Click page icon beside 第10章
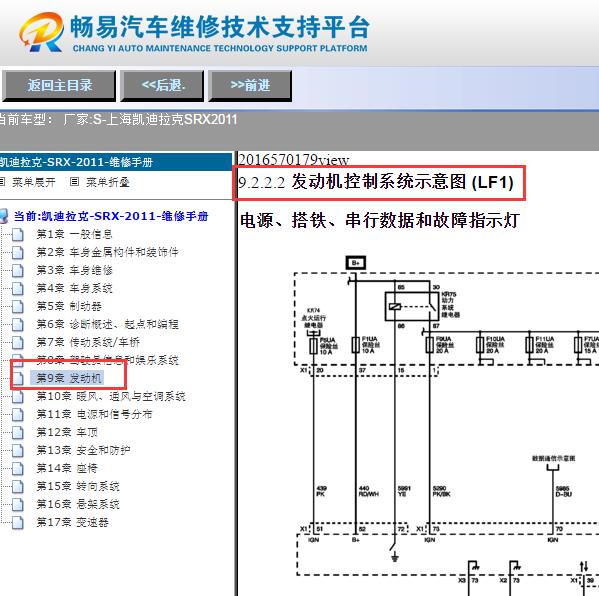The image size is (599, 596). (18, 397)
